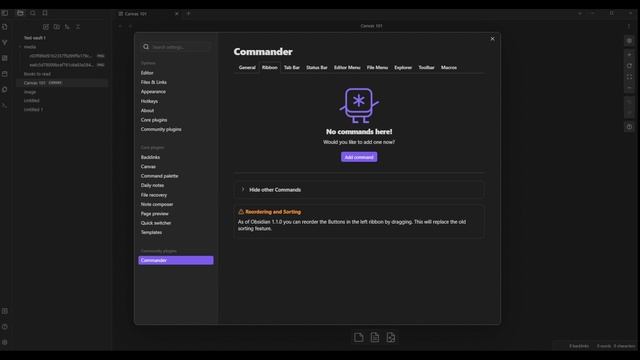Close the settings dialog with X
This screenshot has height=360, width=640.
[492, 39]
